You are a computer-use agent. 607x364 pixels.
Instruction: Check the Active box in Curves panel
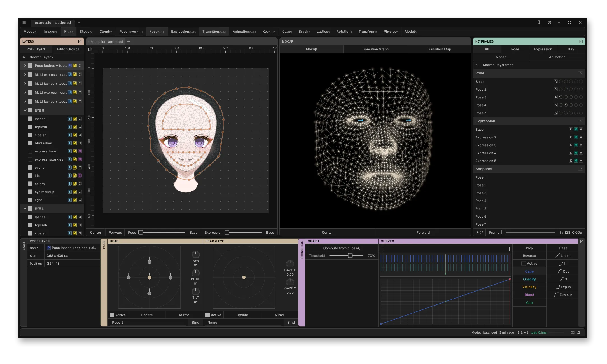tap(523, 263)
